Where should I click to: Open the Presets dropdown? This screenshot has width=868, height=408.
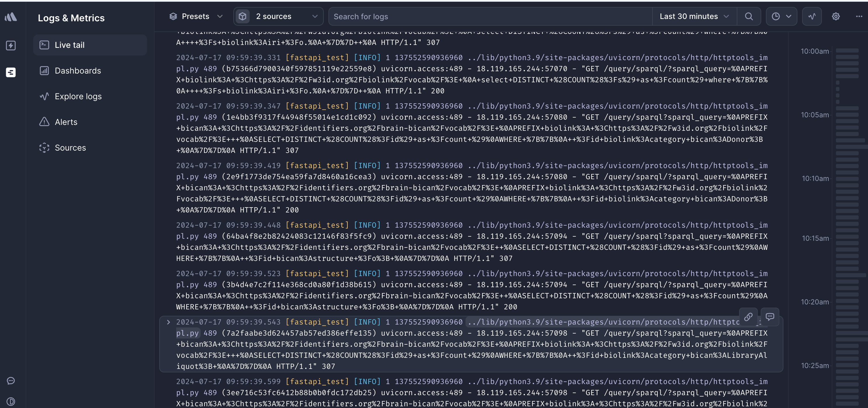(196, 17)
